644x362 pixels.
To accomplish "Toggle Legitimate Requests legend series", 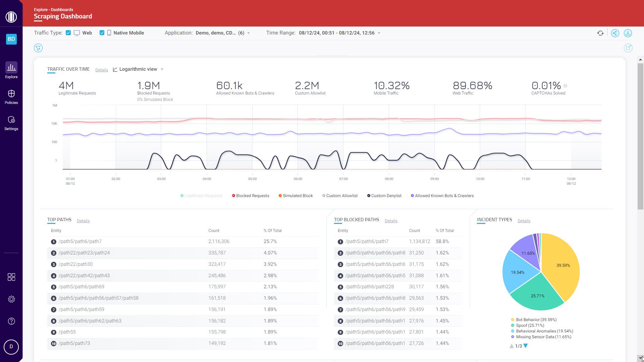I will tap(203, 196).
